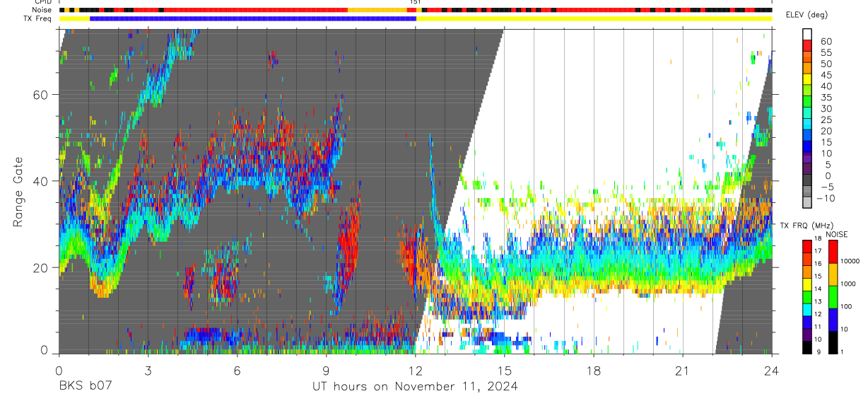
Task: Click the 'NOISE' legend title
Action: (836, 234)
